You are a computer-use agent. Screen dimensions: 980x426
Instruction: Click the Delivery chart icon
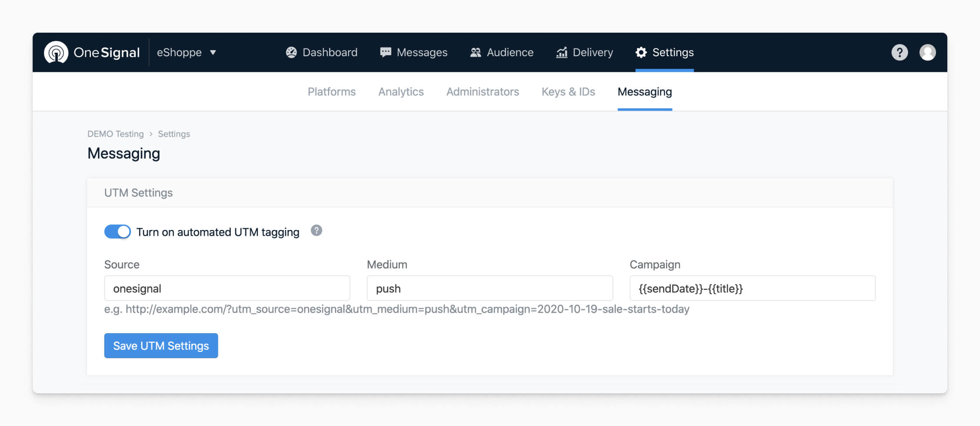[x=562, y=52]
